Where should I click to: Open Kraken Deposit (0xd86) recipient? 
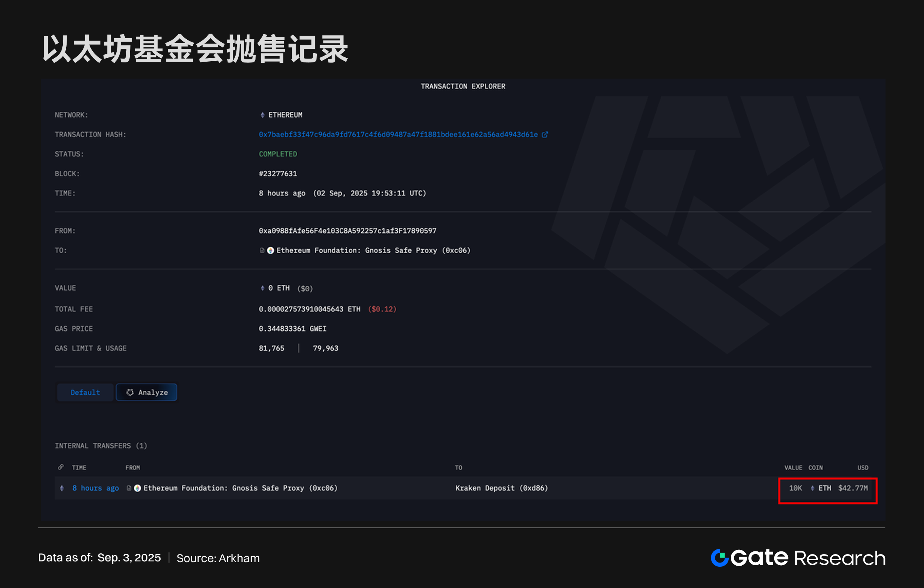pyautogui.click(x=501, y=488)
